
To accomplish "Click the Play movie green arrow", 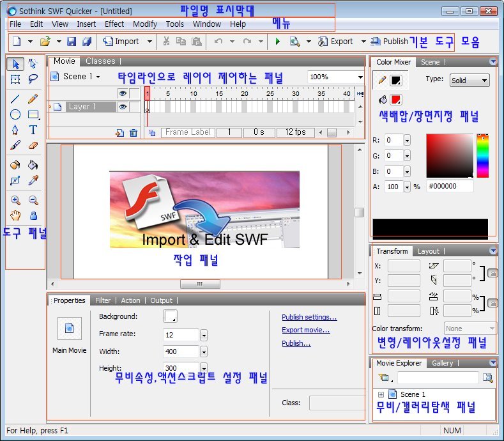I will click(x=278, y=42).
